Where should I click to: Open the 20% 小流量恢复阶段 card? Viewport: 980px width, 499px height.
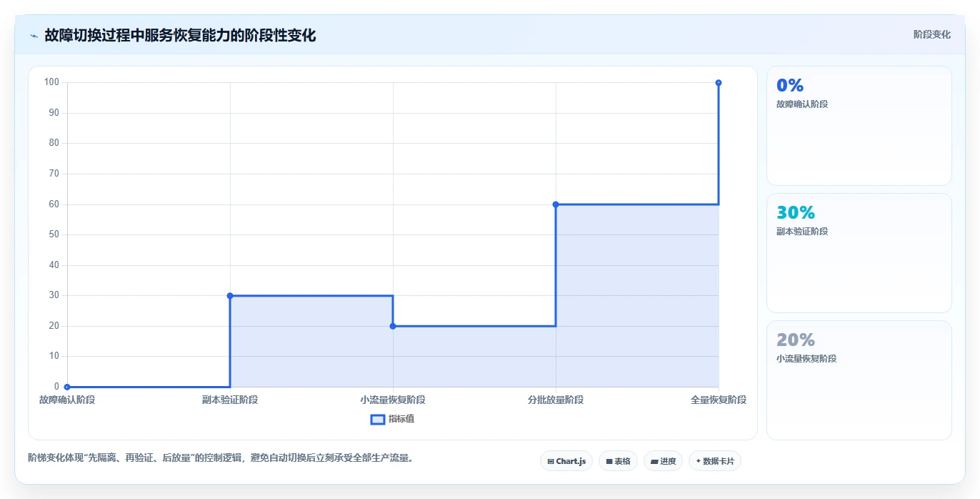(859, 380)
